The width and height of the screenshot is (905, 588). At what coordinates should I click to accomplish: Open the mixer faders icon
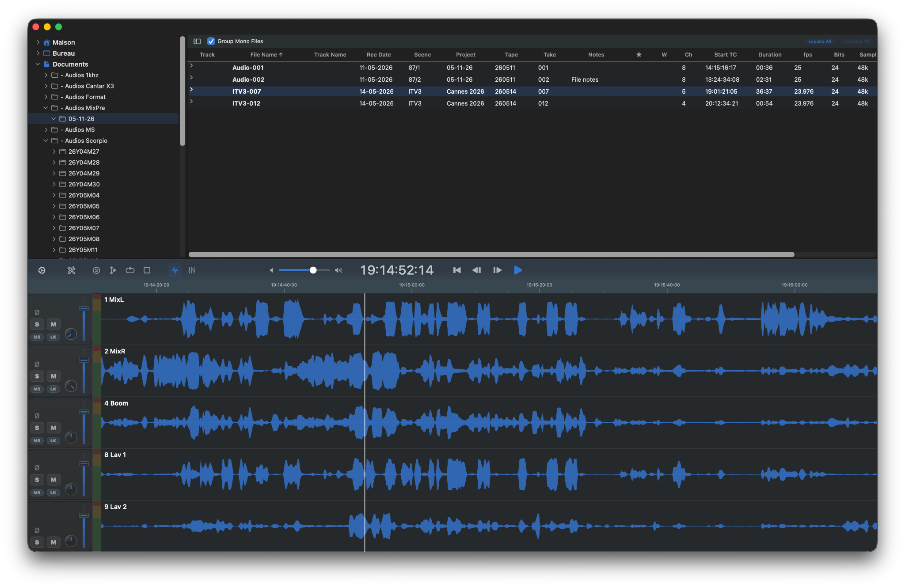[x=192, y=270]
